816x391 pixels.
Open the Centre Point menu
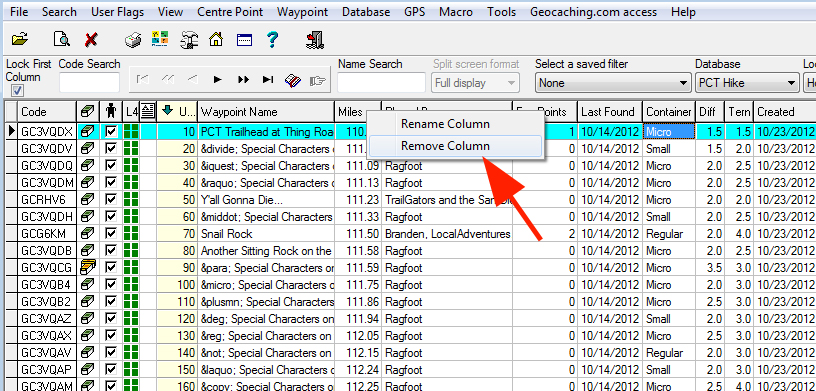point(230,11)
